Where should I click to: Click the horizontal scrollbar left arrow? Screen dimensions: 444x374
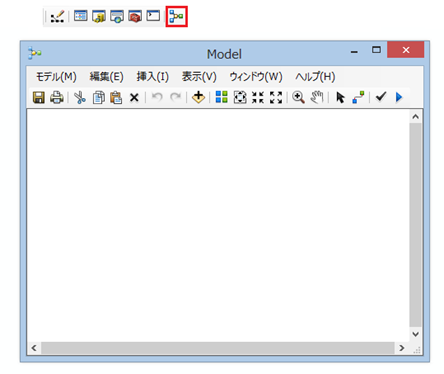34,348
